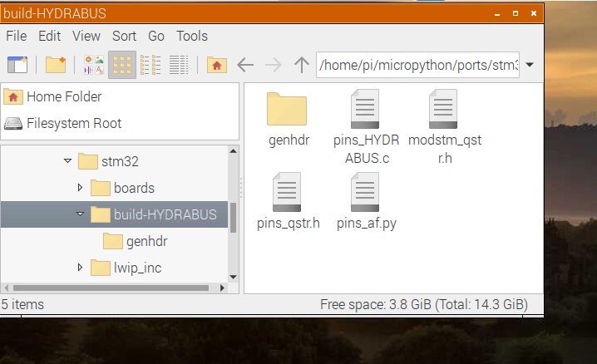Screen dimensions: 597x364
Task: Select the pins_af.py file icon
Action: point(365,192)
